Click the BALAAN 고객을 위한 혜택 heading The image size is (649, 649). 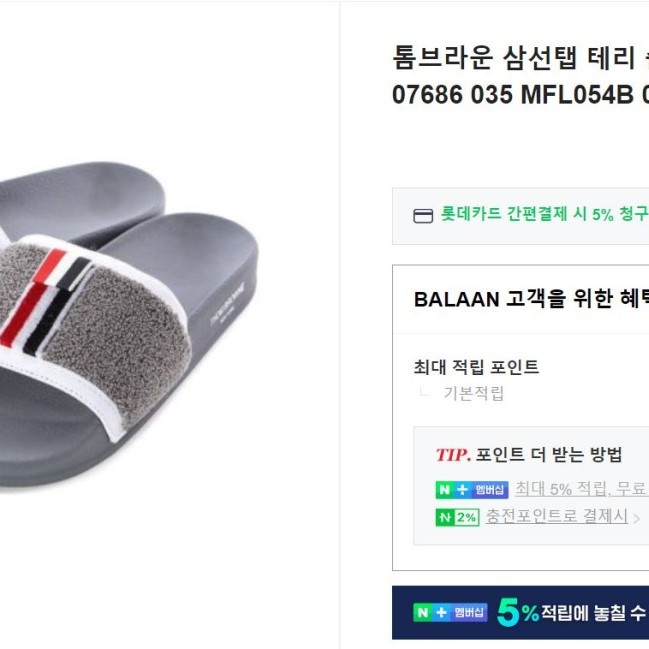click(x=530, y=299)
